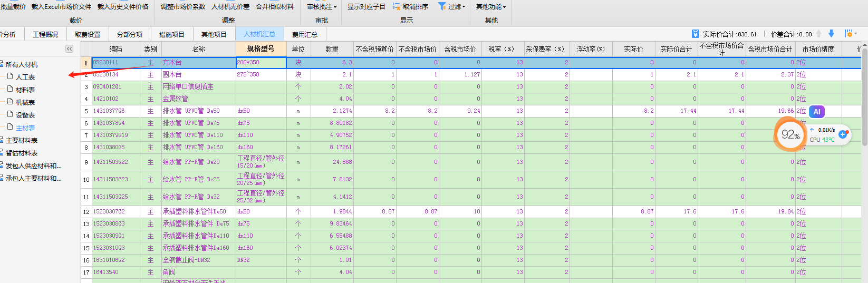Click the 取消排序 sort icon

pos(396,7)
